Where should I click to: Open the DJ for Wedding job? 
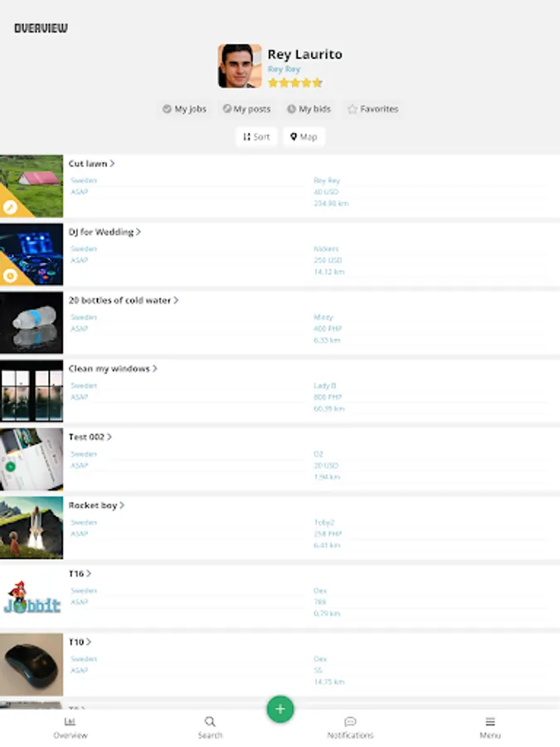[x=105, y=232]
